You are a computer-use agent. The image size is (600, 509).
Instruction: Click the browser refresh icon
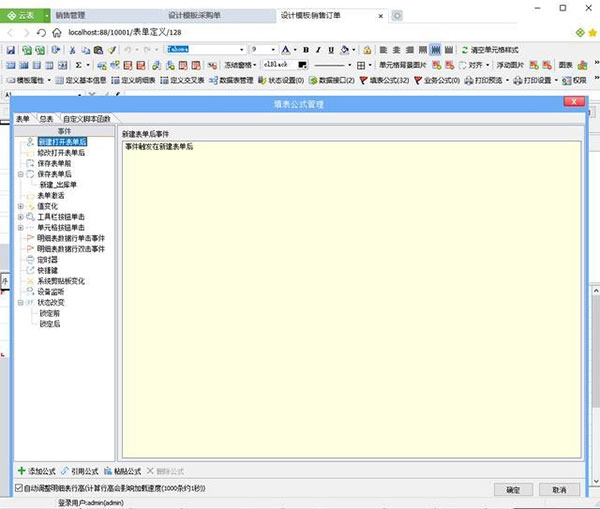tap(41, 33)
